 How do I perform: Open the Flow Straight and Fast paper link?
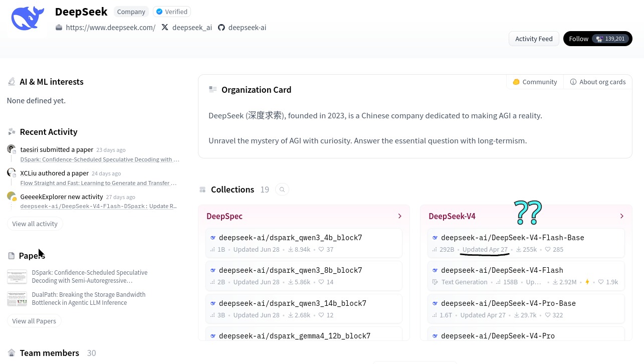pos(98,183)
